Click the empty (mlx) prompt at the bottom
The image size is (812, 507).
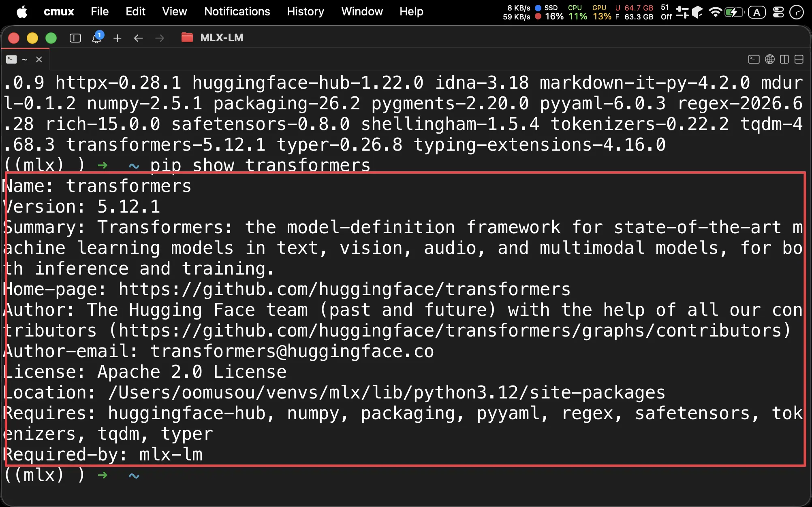click(72, 475)
